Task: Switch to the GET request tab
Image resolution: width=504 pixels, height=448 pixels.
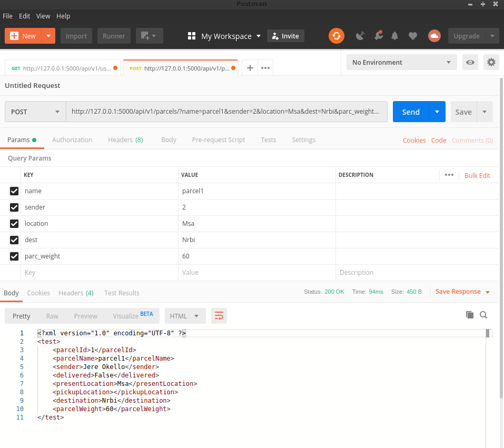Action: point(63,68)
